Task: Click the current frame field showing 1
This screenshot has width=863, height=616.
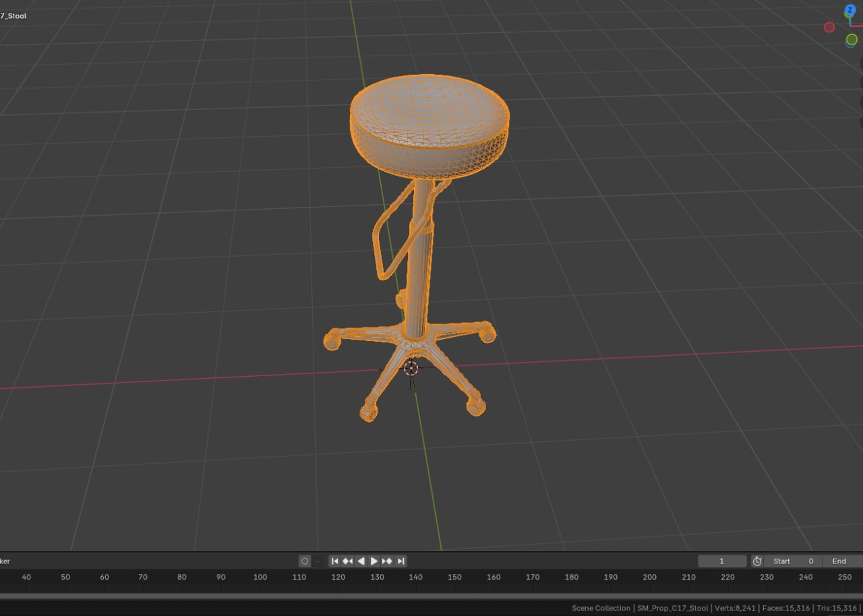Action: pyautogui.click(x=722, y=561)
